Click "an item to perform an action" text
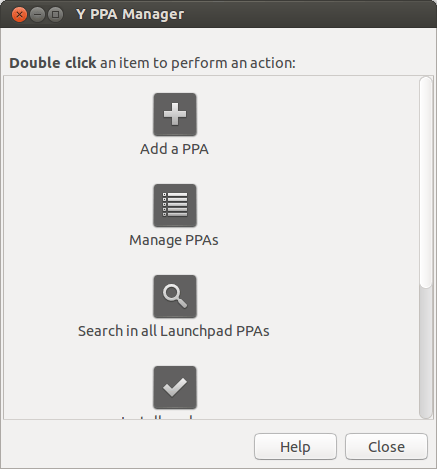437x469 pixels. point(196,63)
